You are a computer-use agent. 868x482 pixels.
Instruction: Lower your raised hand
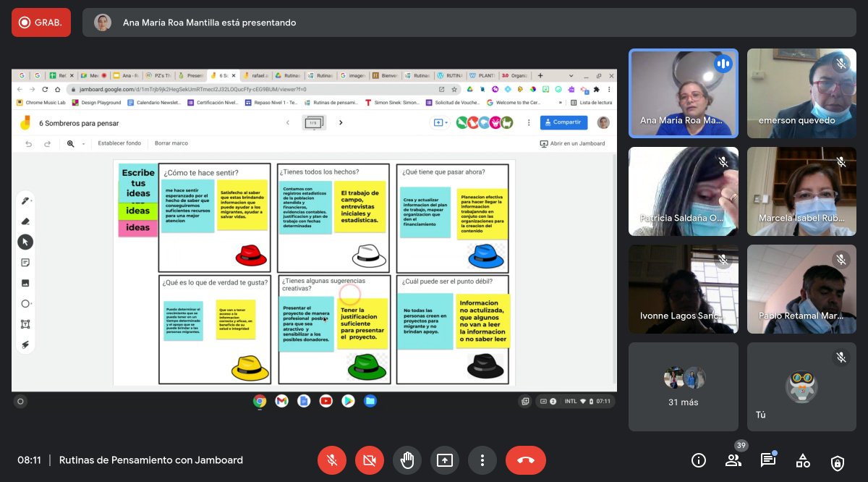(407, 460)
